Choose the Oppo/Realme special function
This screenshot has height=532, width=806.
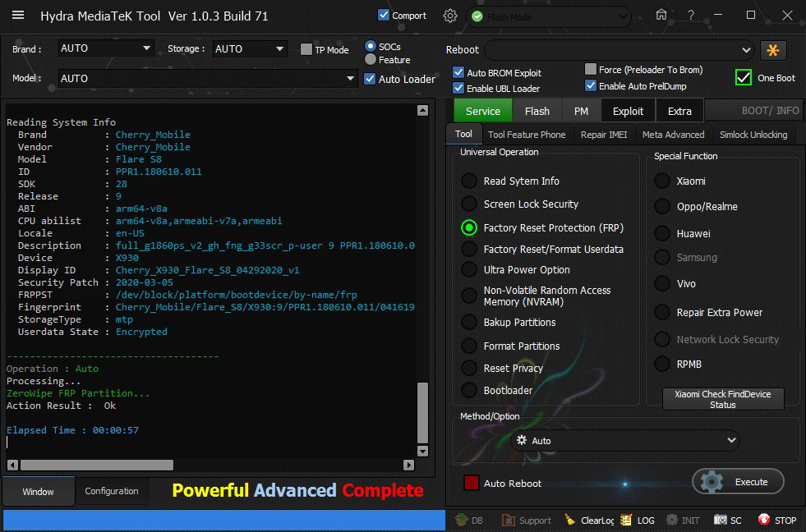[662, 206]
